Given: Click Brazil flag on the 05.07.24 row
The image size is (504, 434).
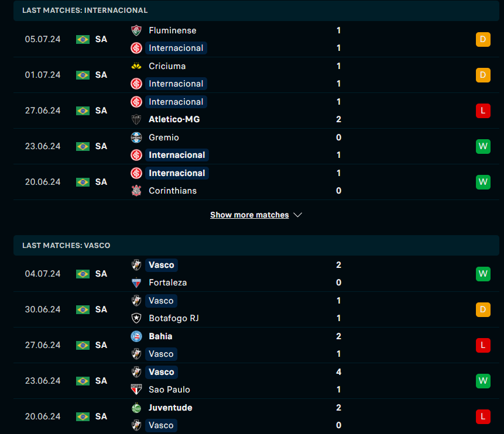Looking at the screenshot, I should click(83, 40).
